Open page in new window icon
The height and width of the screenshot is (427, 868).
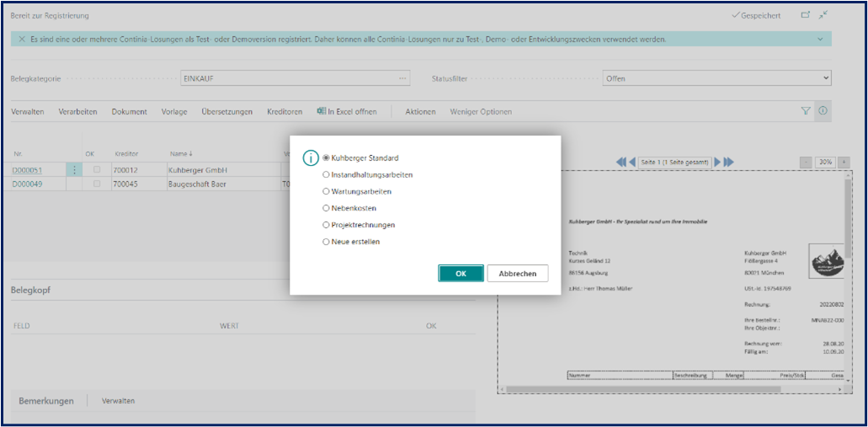(x=805, y=15)
